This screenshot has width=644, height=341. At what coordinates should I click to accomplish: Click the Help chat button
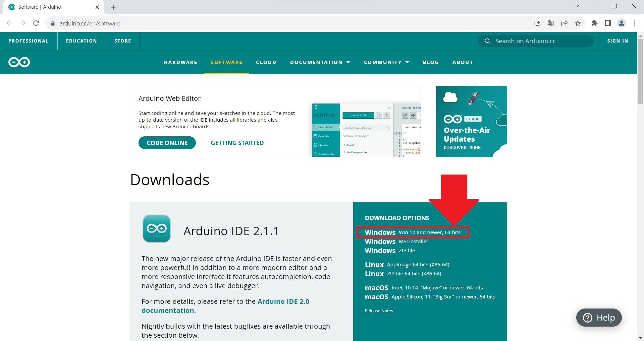click(x=599, y=318)
